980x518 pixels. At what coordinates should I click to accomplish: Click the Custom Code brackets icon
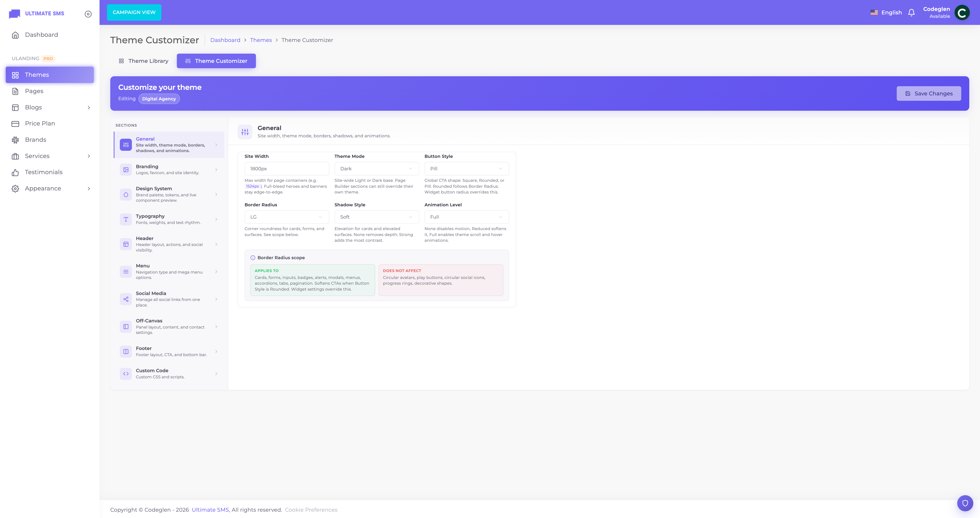point(126,374)
